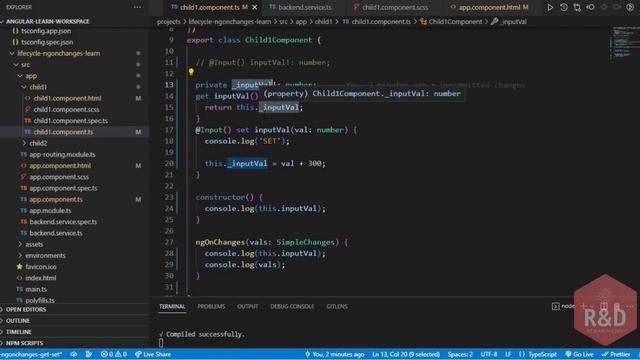640x360 pixels.
Task: Expand the child2 folder
Action: (38, 143)
